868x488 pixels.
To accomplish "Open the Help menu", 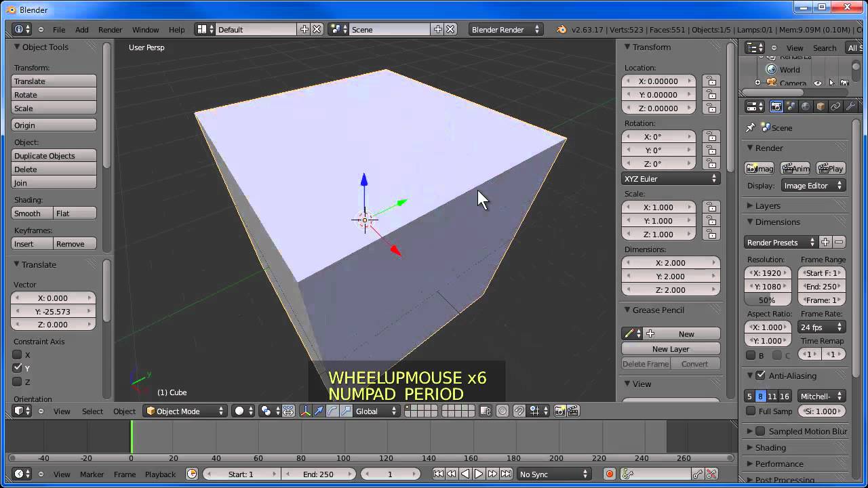I will (x=176, y=30).
